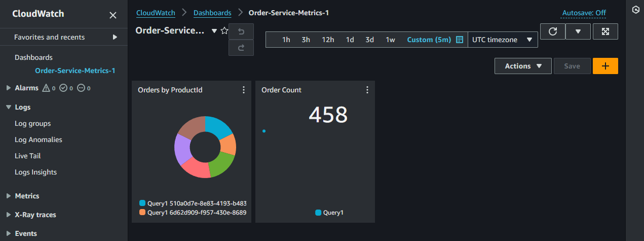The height and width of the screenshot is (241, 644).
Task: Open the right-side help panel icon
Action: point(635,10)
